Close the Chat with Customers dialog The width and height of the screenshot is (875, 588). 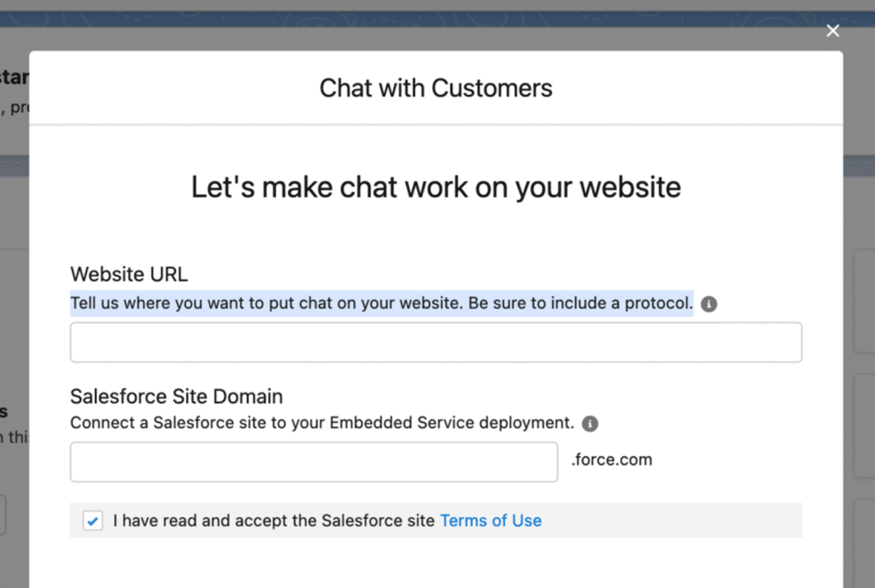coord(833,31)
